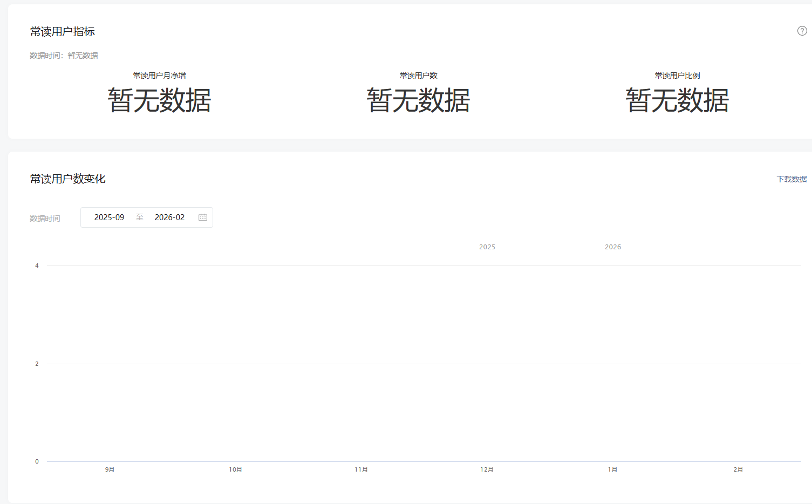Click the 2月 label on chart axis

738,470
